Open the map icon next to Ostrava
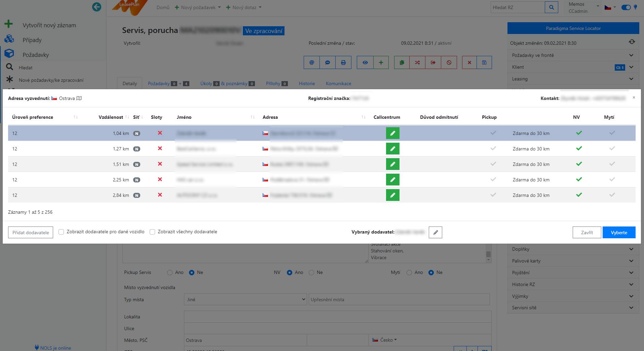 79,98
